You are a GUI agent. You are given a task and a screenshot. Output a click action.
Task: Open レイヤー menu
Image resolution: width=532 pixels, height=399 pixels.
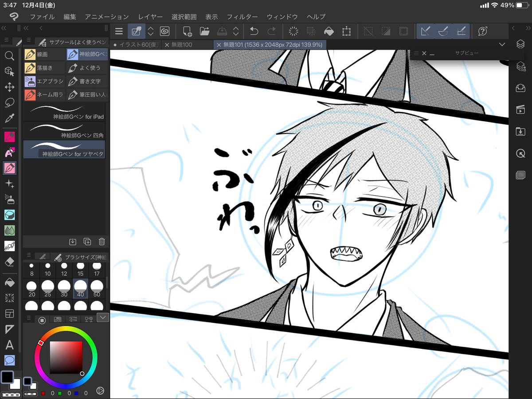[x=150, y=17]
